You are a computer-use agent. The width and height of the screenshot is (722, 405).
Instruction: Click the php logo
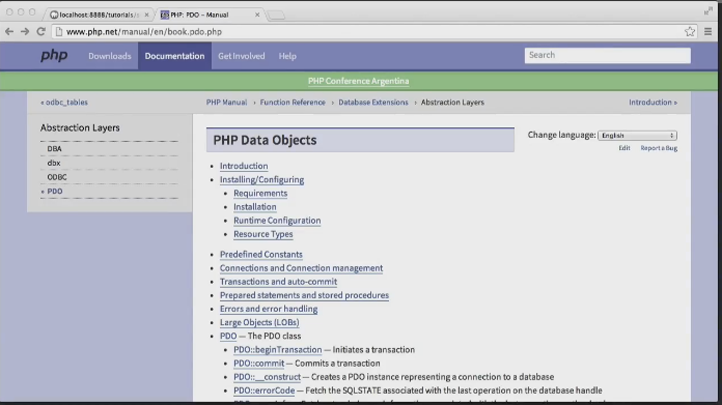coord(54,56)
